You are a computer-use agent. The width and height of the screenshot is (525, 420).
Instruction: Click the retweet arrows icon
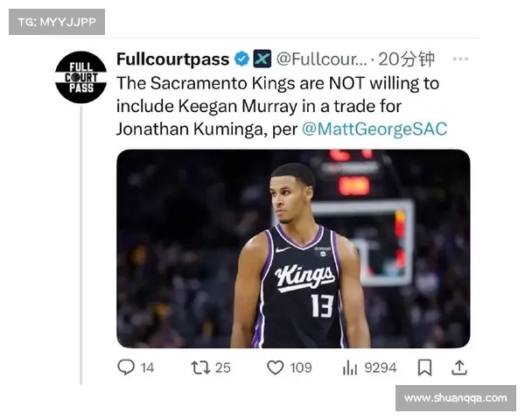200,367
